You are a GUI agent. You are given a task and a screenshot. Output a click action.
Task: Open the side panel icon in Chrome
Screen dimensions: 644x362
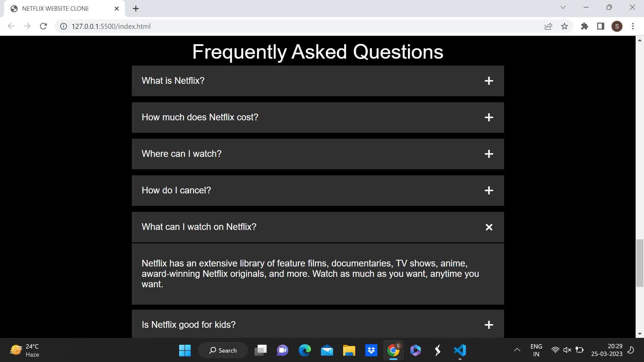pyautogui.click(x=600, y=26)
